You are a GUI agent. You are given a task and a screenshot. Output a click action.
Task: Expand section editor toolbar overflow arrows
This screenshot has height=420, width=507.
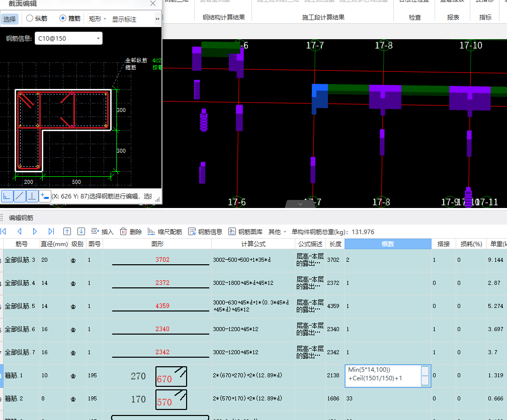pos(157,19)
